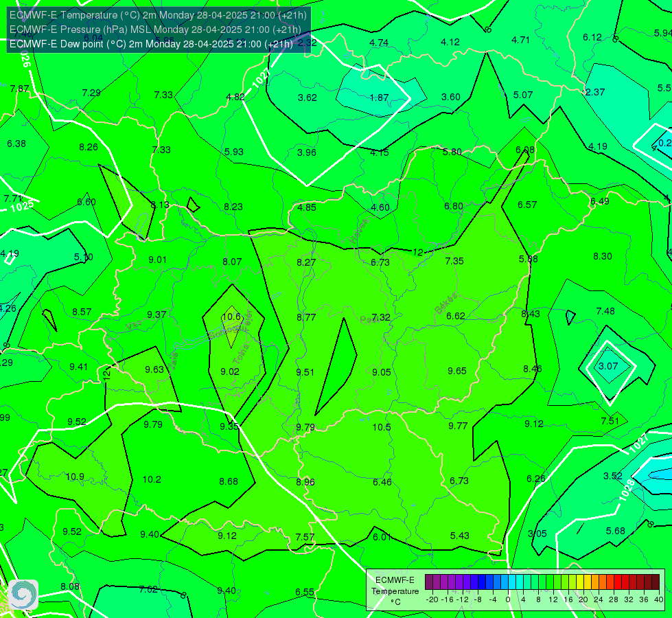
Task: Click the 7.48 dew point value
Action: (605, 311)
